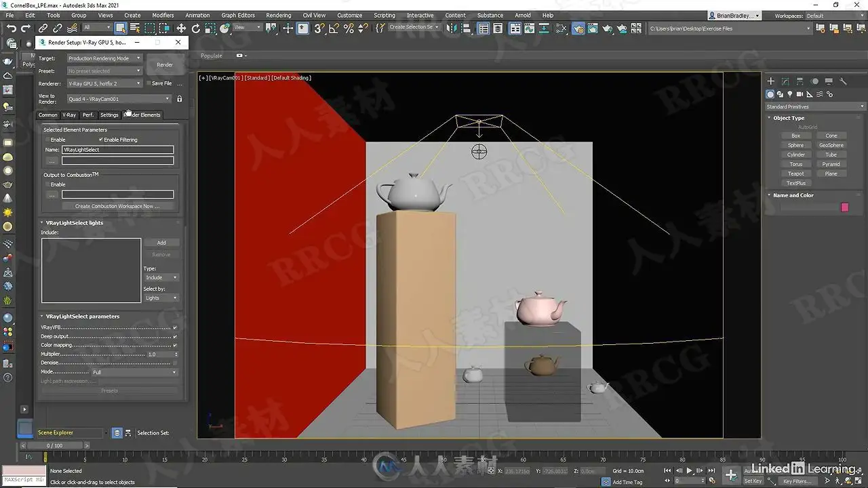Uncheck Enable Filtering
Viewport: 868px width, 488px height.
click(101, 140)
